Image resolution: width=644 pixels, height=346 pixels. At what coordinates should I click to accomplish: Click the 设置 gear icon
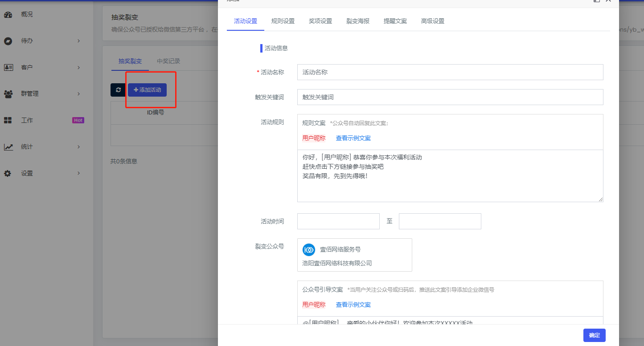point(8,173)
